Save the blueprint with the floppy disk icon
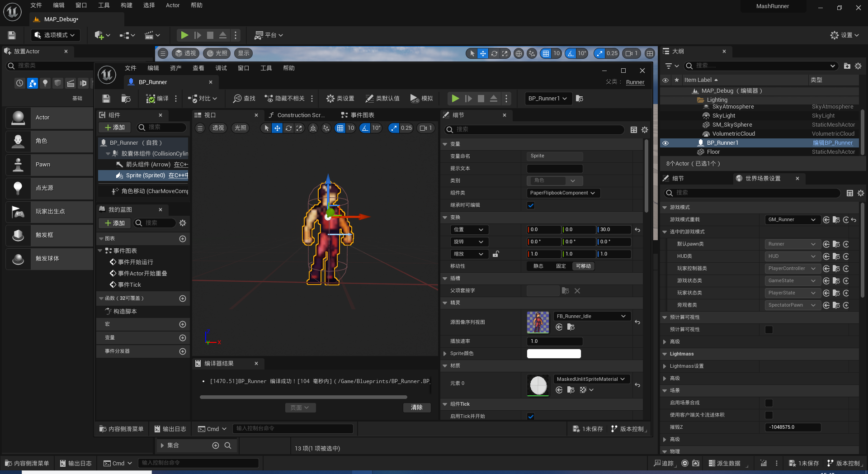 coord(106,99)
